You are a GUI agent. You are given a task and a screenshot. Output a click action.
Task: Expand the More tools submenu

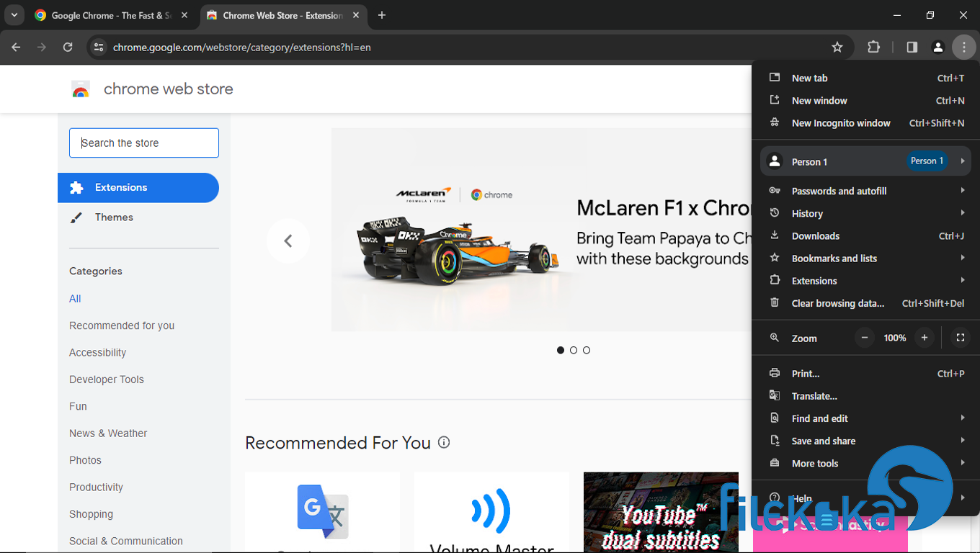point(865,463)
